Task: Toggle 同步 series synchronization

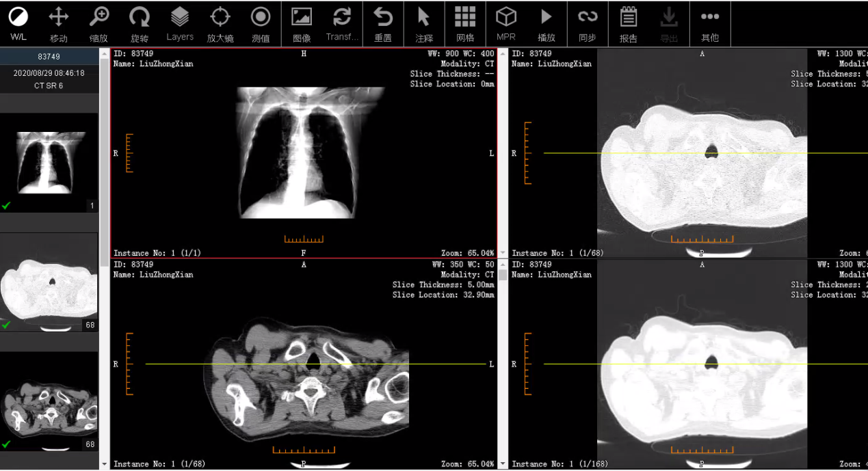Action: [x=588, y=24]
